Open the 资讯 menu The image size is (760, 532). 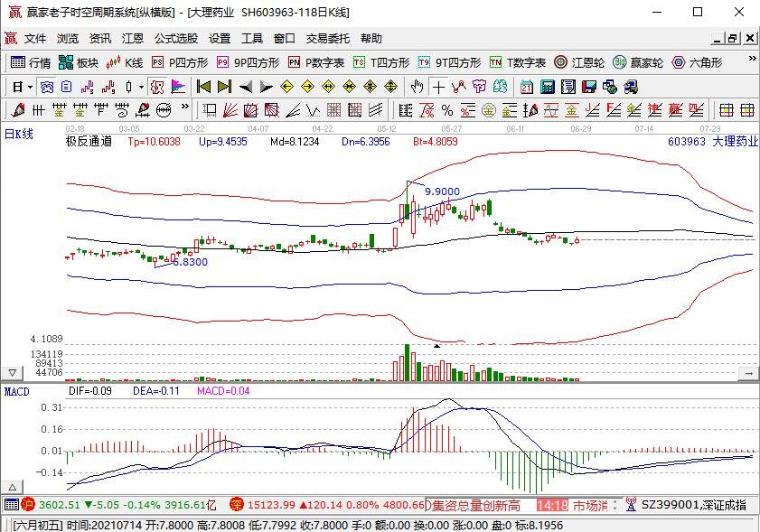pyautogui.click(x=99, y=38)
